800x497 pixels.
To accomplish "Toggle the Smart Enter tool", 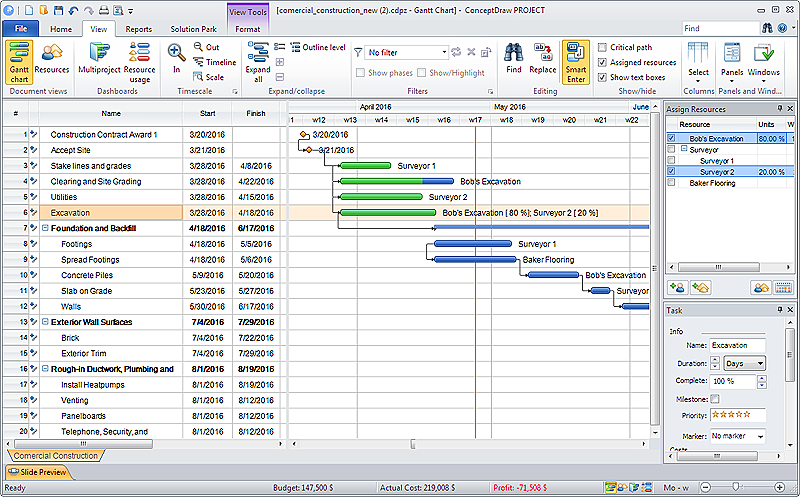I will tap(575, 62).
